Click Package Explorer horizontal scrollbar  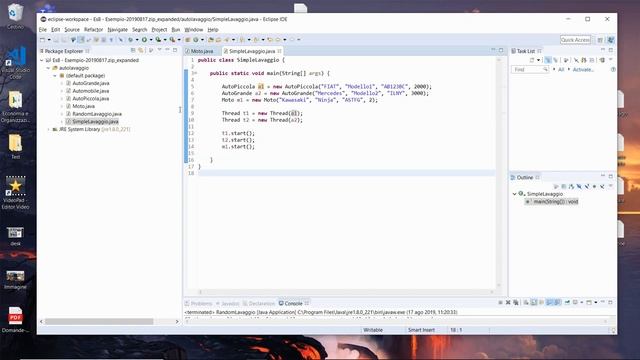tap(99, 322)
